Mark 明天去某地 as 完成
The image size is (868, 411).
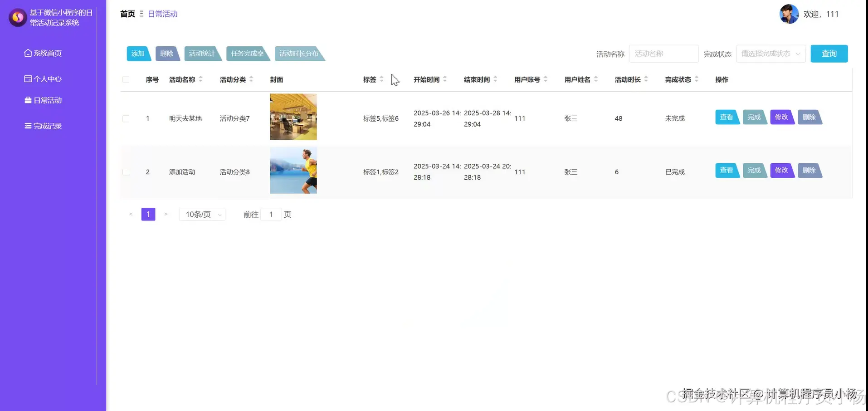755,117
